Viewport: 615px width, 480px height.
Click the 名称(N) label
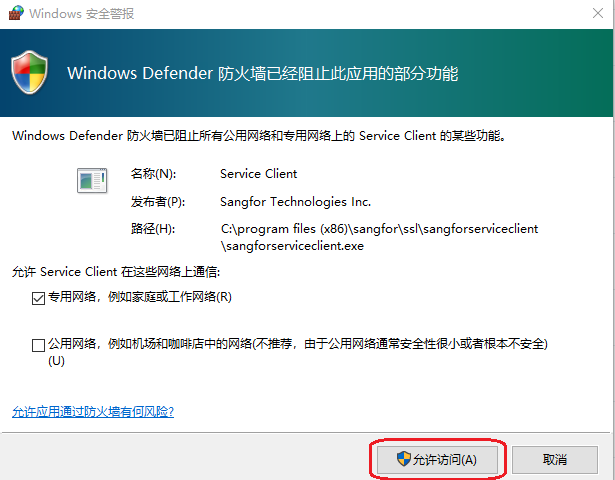point(152,174)
